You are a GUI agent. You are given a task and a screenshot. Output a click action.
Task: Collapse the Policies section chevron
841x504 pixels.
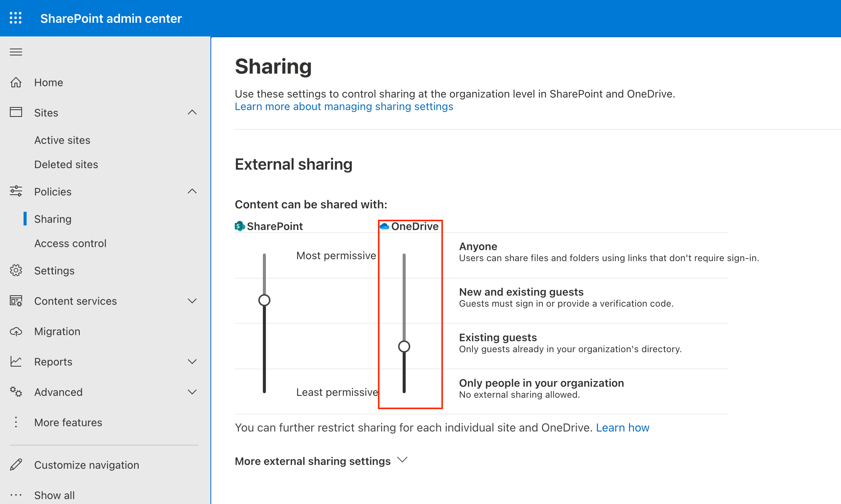click(x=192, y=191)
